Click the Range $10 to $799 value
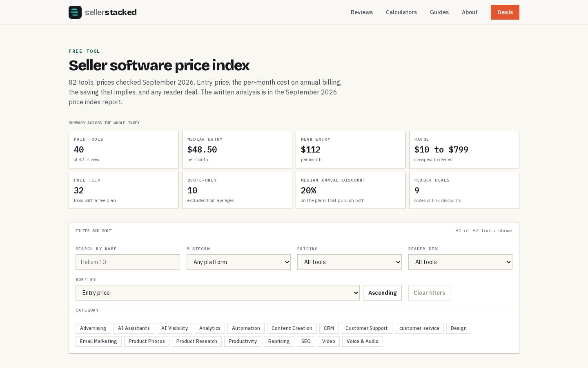The height and width of the screenshot is (368, 588). (x=441, y=150)
